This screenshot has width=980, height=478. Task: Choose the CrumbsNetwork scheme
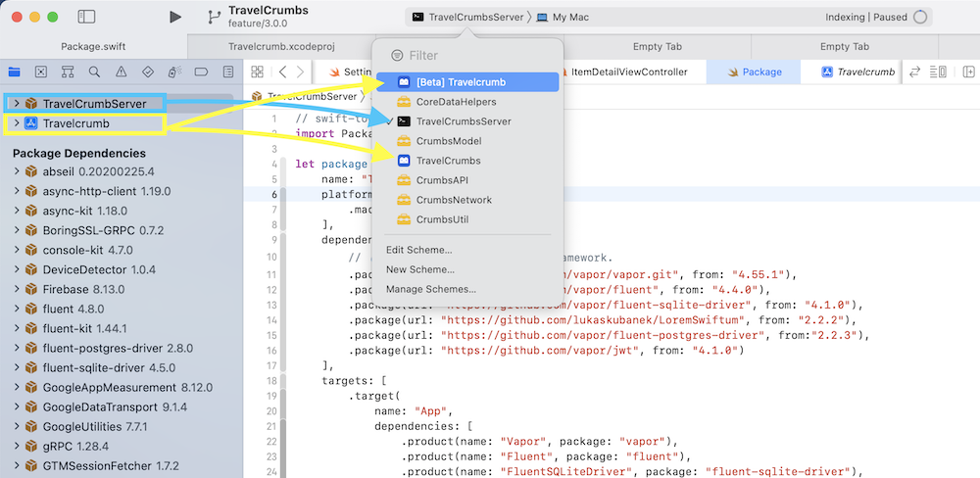[x=454, y=200]
